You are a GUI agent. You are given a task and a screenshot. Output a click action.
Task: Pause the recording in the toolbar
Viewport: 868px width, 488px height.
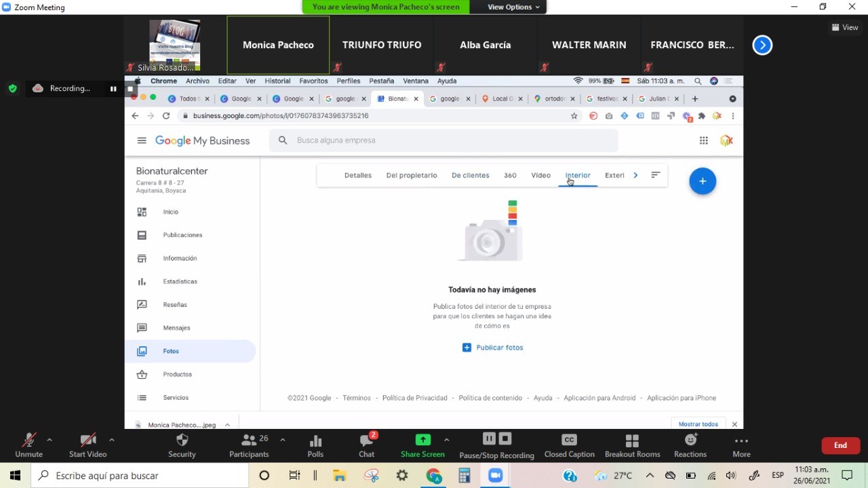click(489, 439)
